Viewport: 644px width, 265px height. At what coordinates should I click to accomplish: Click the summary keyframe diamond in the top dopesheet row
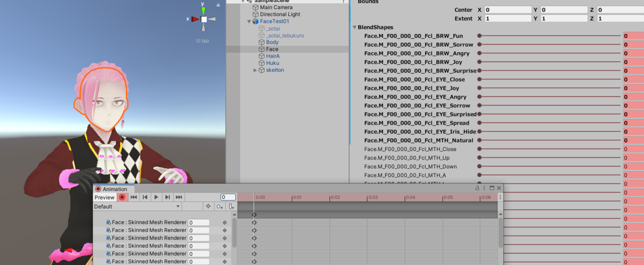[254, 214]
